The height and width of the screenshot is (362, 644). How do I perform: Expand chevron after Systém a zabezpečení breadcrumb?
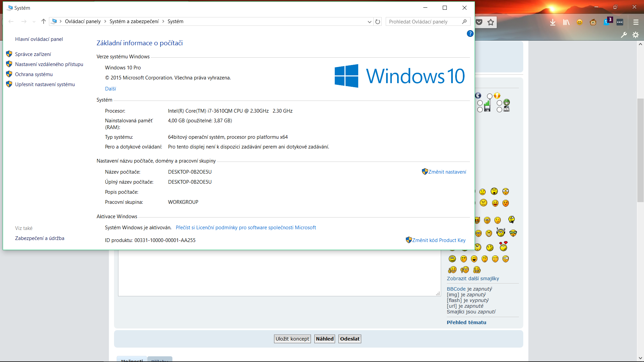coord(163,21)
